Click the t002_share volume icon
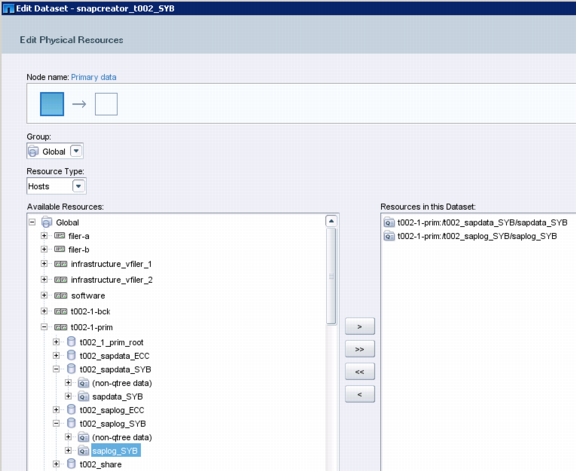 (x=71, y=464)
